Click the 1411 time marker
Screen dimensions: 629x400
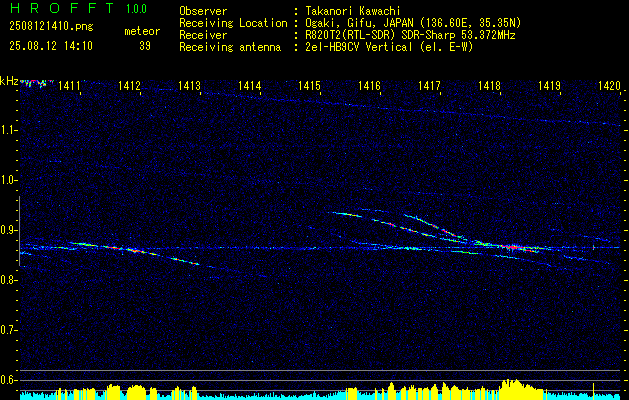tap(69, 85)
